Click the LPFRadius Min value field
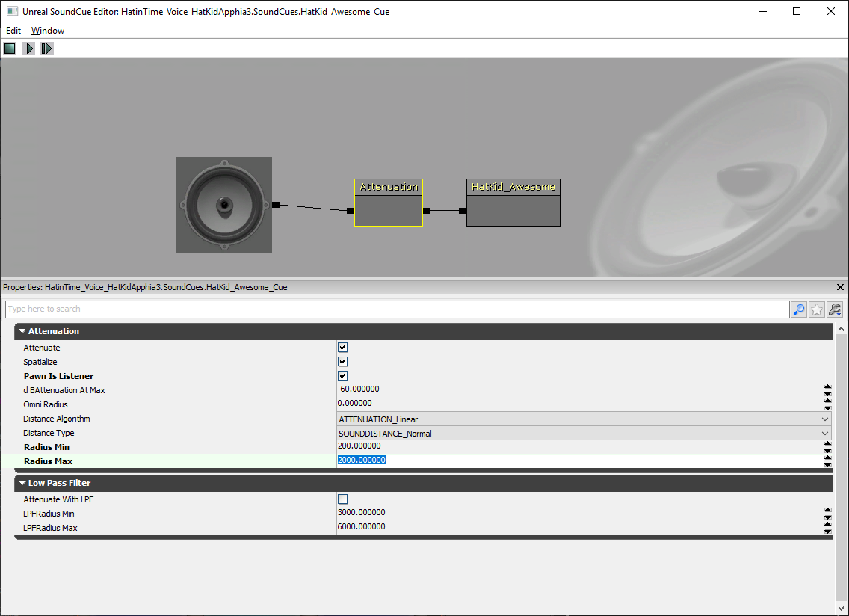 [579, 513]
